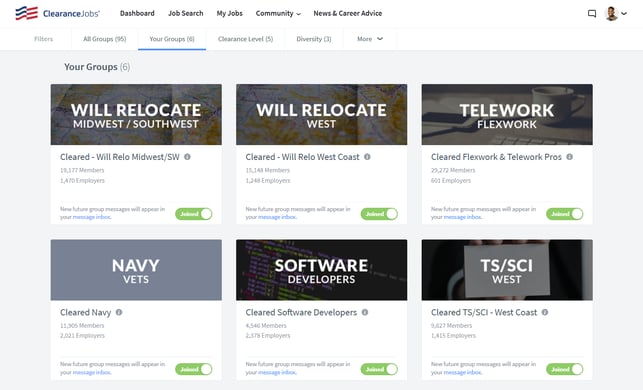Select the Diversity (3) tab
The width and height of the screenshot is (643, 390).
click(x=314, y=39)
